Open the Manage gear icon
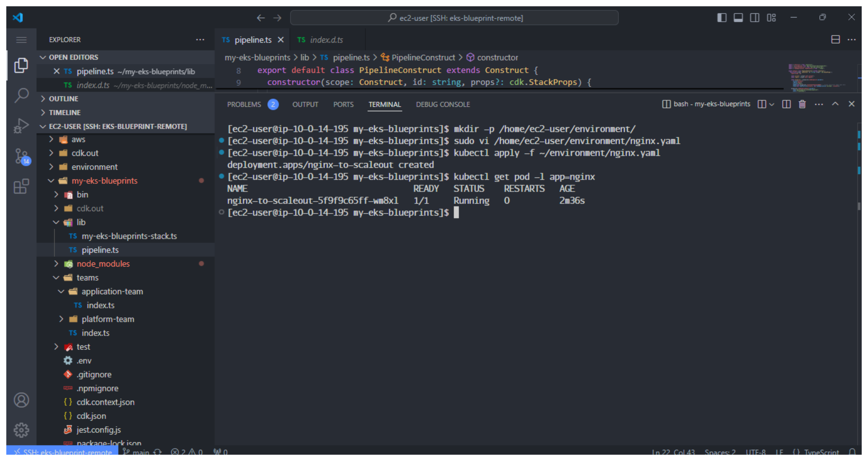The image size is (868, 461). (x=21, y=430)
